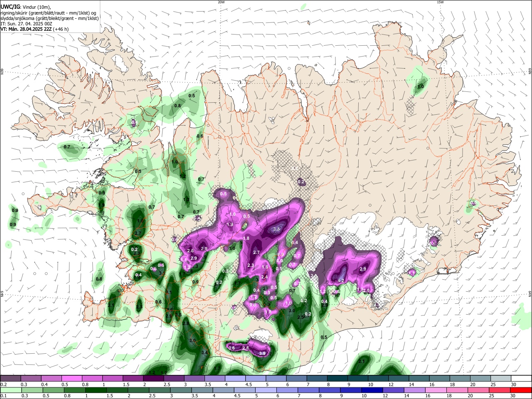Select the 2.5 swatch in the green rain legend
Viewport: 532px width, 399px height.
pos(160,390)
